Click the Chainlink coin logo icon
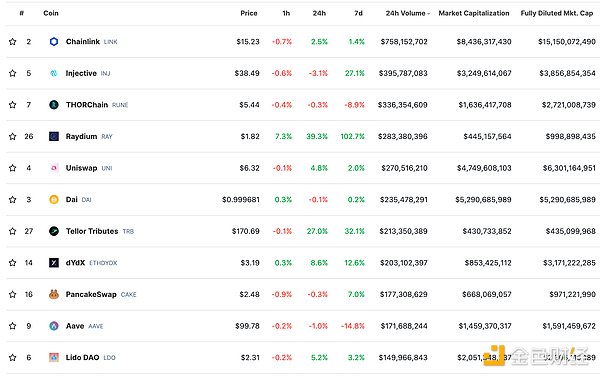Image resolution: width=600 pixels, height=377 pixels. click(x=54, y=41)
